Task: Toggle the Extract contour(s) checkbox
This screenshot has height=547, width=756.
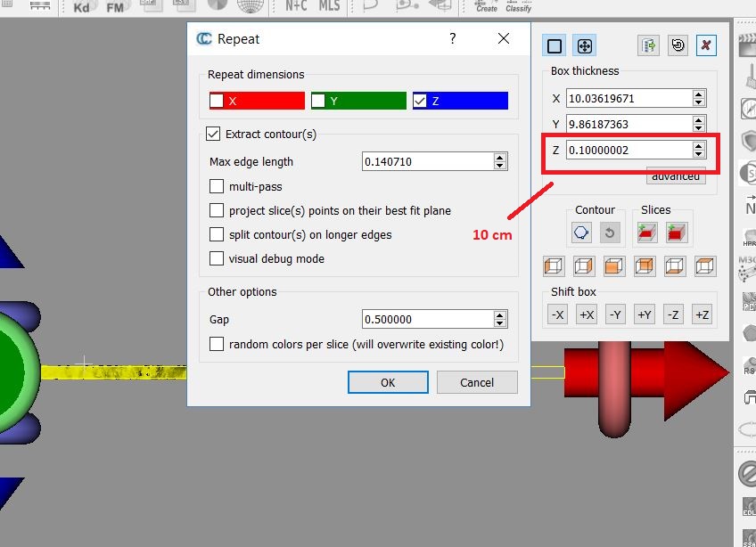Action: point(213,135)
